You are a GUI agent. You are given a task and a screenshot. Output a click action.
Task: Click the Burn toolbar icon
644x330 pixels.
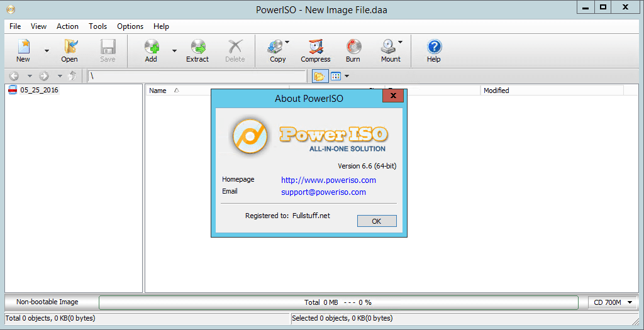point(353,47)
